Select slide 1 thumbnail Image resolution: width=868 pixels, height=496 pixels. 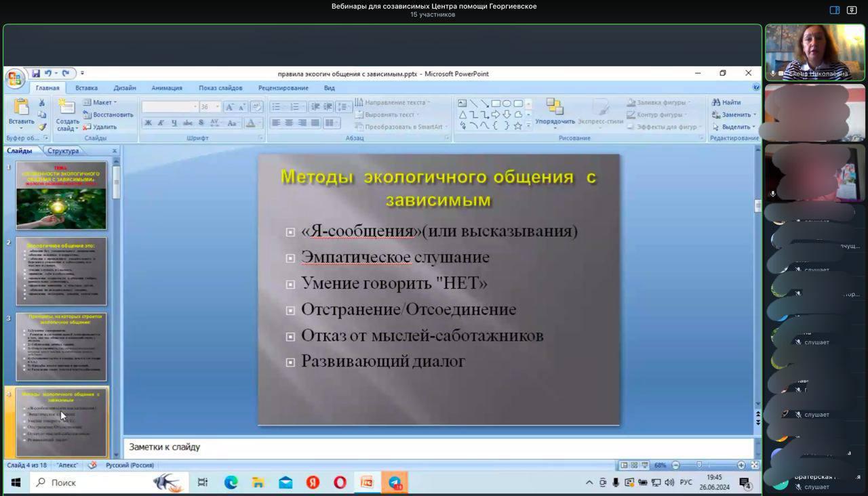(x=61, y=195)
